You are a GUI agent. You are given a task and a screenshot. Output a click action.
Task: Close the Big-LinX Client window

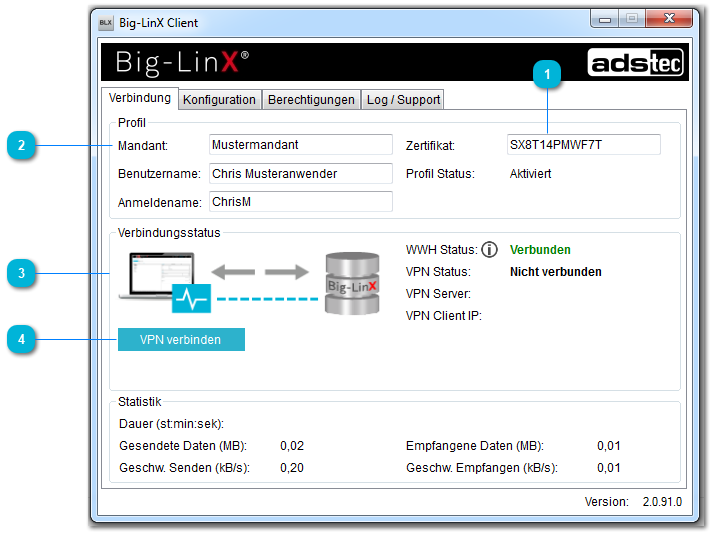[x=669, y=18]
